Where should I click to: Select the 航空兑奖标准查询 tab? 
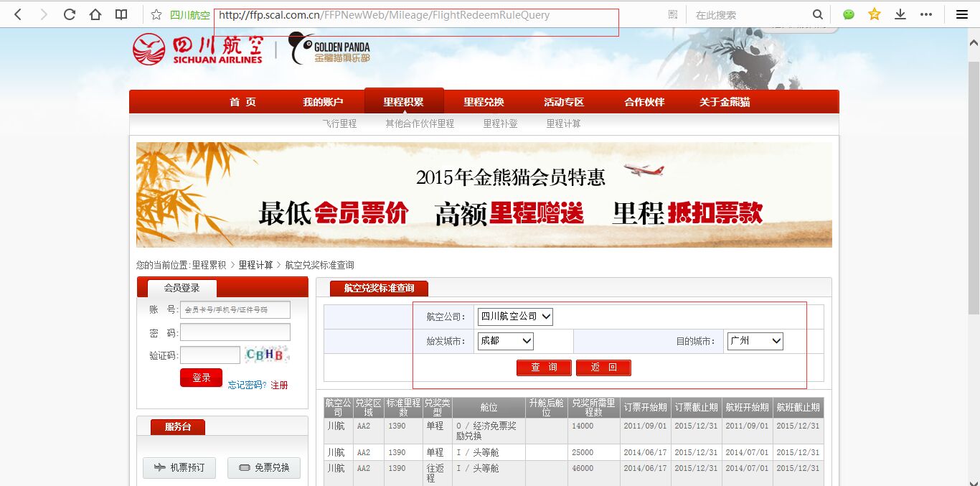379,288
